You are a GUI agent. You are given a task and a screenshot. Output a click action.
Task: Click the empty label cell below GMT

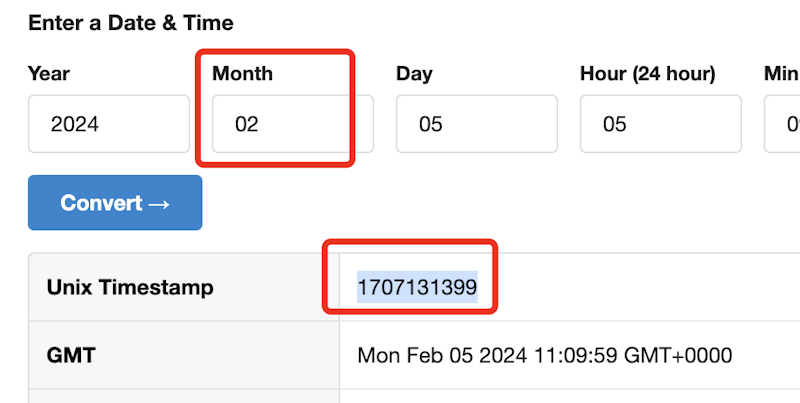[184, 396]
